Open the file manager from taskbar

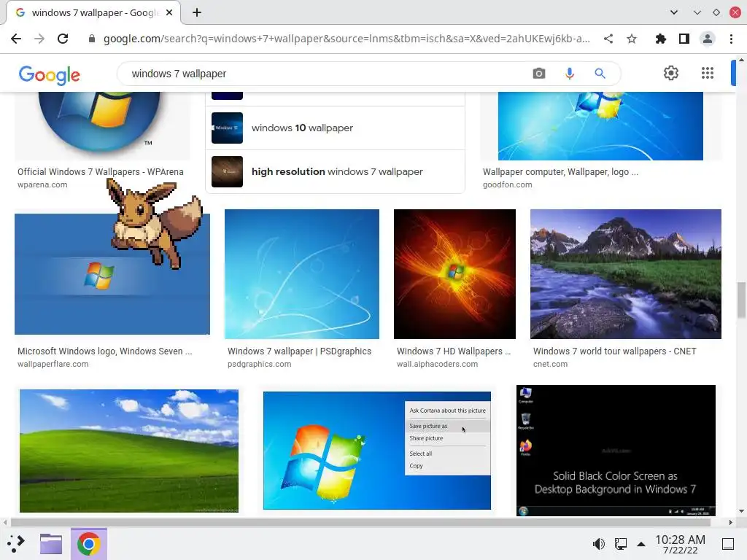pos(51,543)
